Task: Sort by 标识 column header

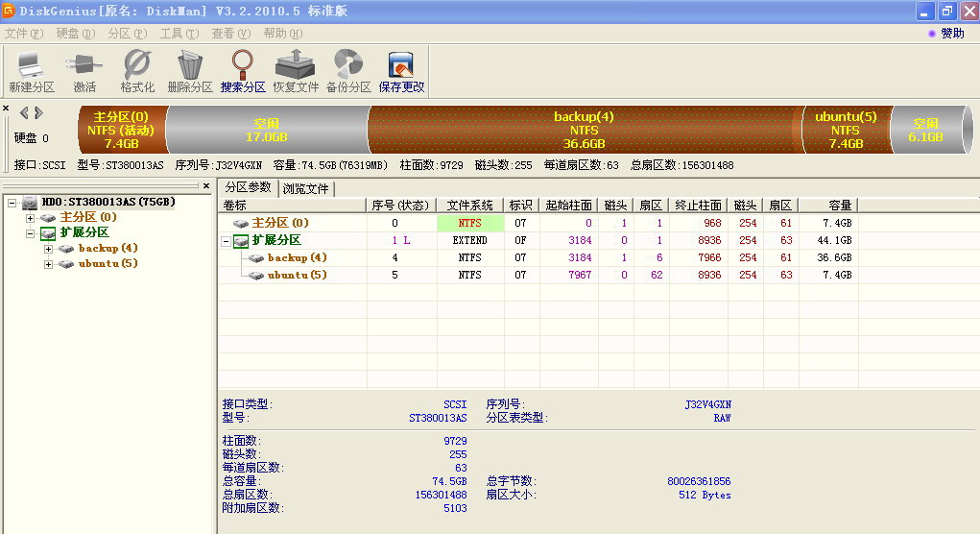Action: pos(520,206)
